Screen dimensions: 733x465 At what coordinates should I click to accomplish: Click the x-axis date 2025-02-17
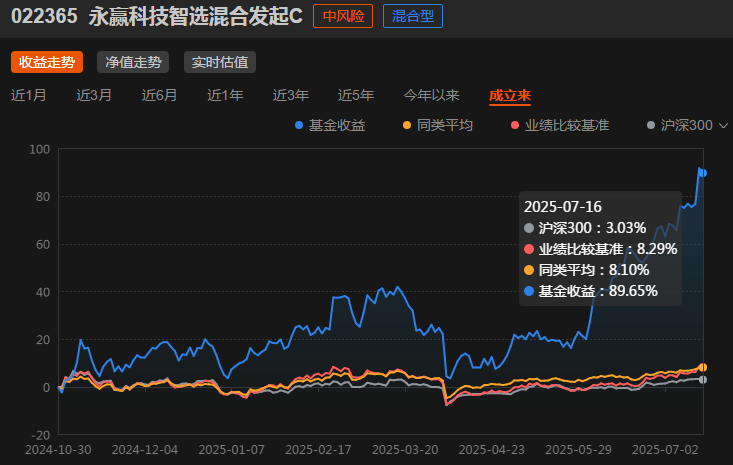click(318, 450)
